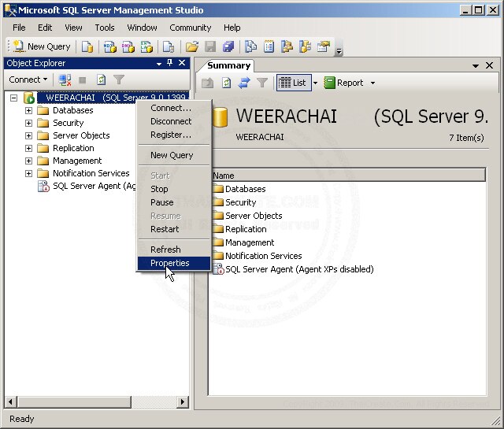Open the Edit menu
Image resolution: width=504 pixels, height=429 pixels.
coord(45,28)
